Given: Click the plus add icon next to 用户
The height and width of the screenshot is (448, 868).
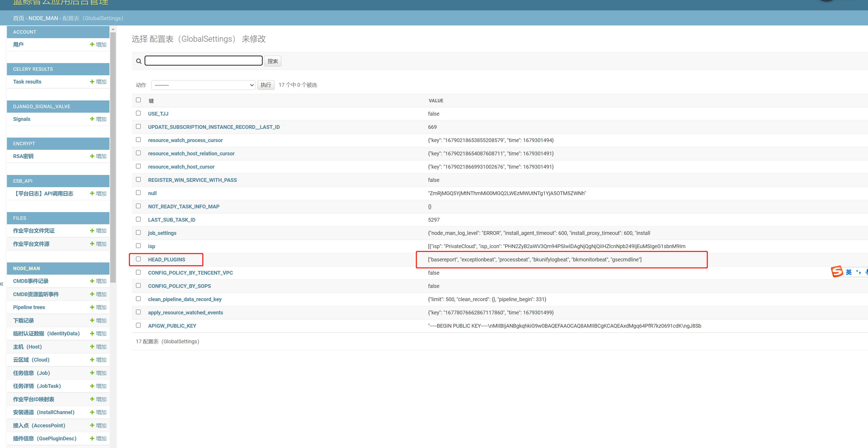Looking at the screenshot, I should pyautogui.click(x=92, y=45).
